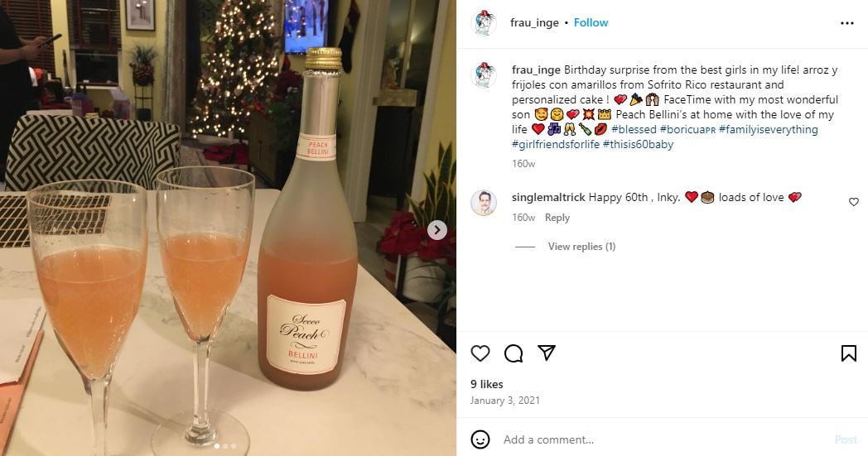Reply to singlemaltrick's comment
The image size is (868, 456).
[557, 218]
